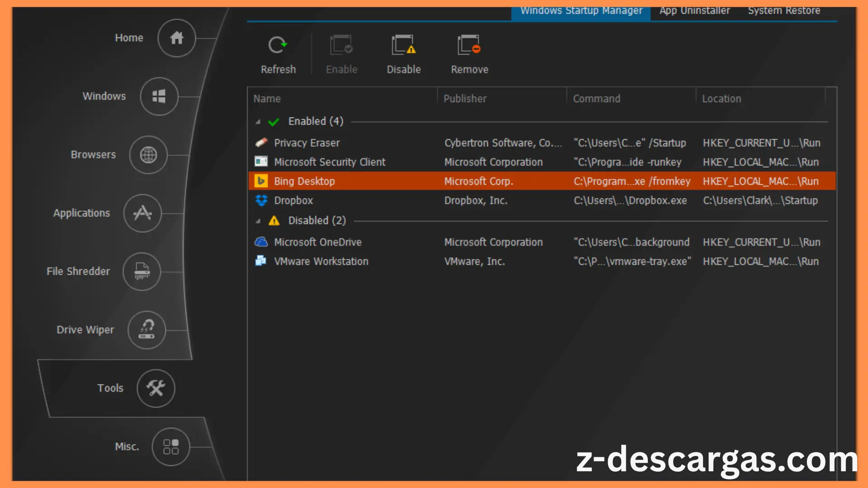
Task: Click the Applications sidebar label
Action: coord(81,213)
